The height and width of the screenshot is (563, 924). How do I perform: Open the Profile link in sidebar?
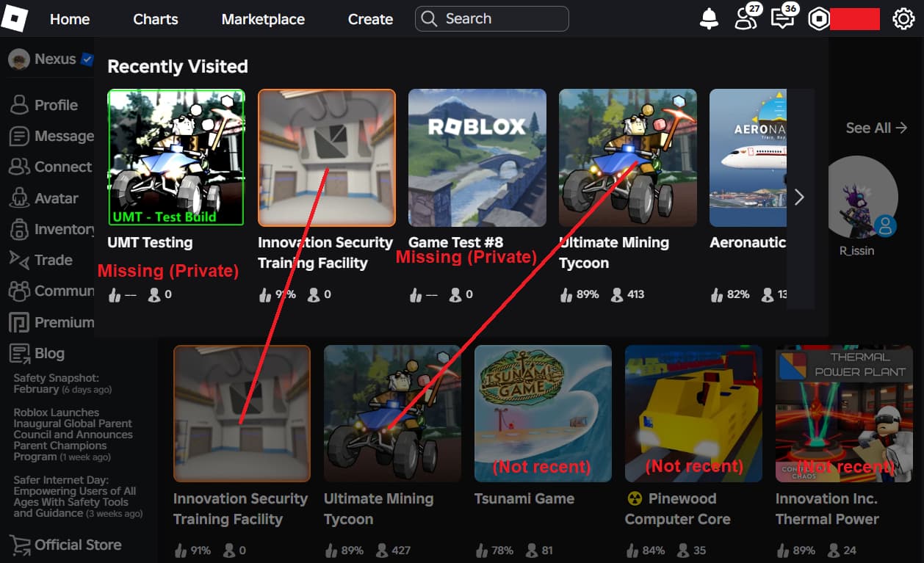tap(56, 105)
